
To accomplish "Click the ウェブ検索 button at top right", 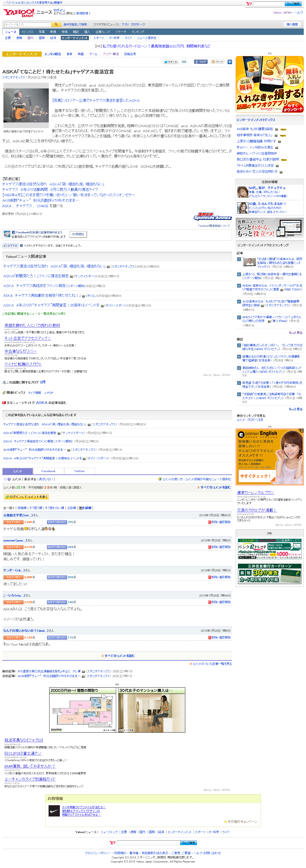I will click(x=293, y=4).
